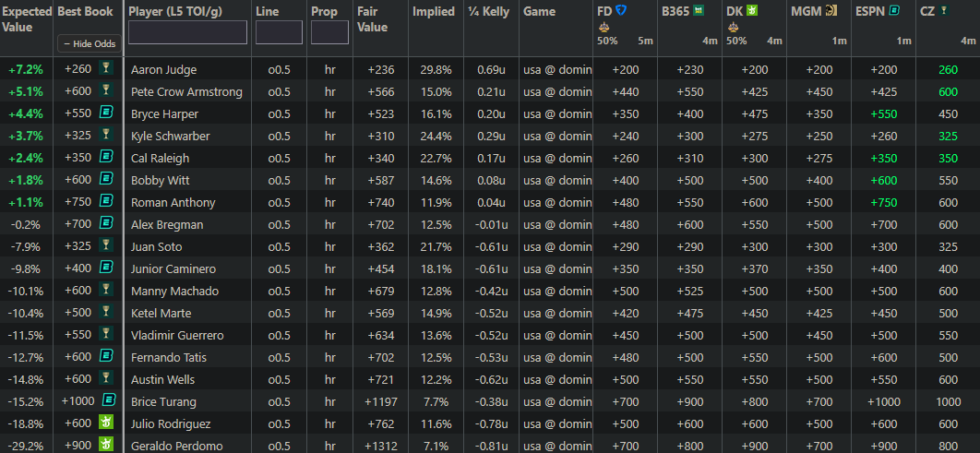980x453 pixels.
Task: Click green 325 CZ odds for Schwarber
Action: [x=948, y=137]
